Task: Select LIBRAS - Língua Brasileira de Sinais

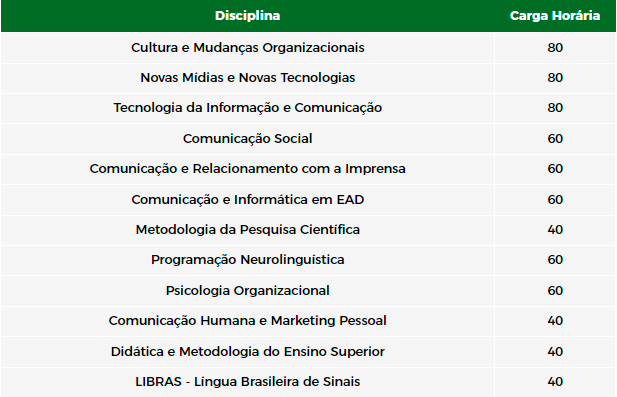Action: click(x=248, y=382)
